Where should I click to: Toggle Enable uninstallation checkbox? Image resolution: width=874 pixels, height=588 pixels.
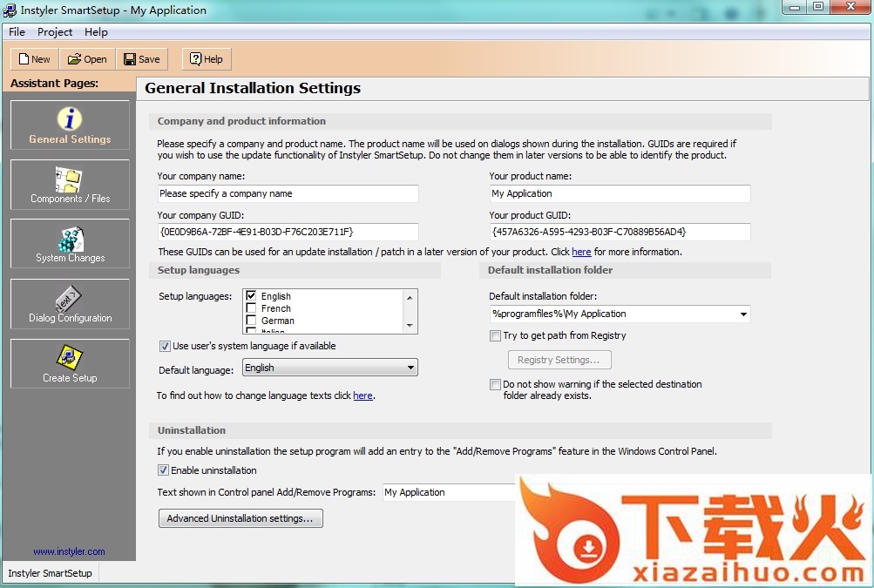click(x=163, y=470)
